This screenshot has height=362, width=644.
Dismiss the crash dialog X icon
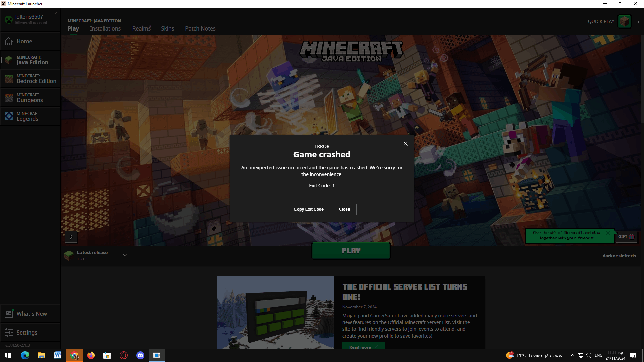coord(405,144)
